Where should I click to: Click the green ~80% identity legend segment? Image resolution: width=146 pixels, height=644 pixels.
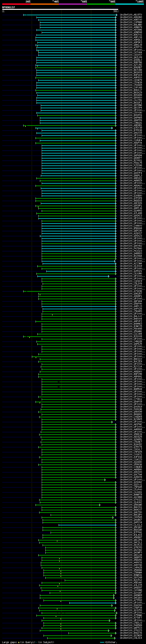(101, 4)
